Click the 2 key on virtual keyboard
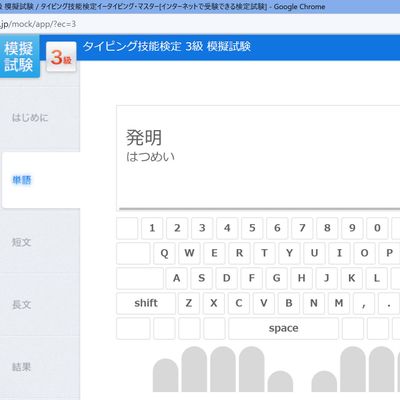 177,228
